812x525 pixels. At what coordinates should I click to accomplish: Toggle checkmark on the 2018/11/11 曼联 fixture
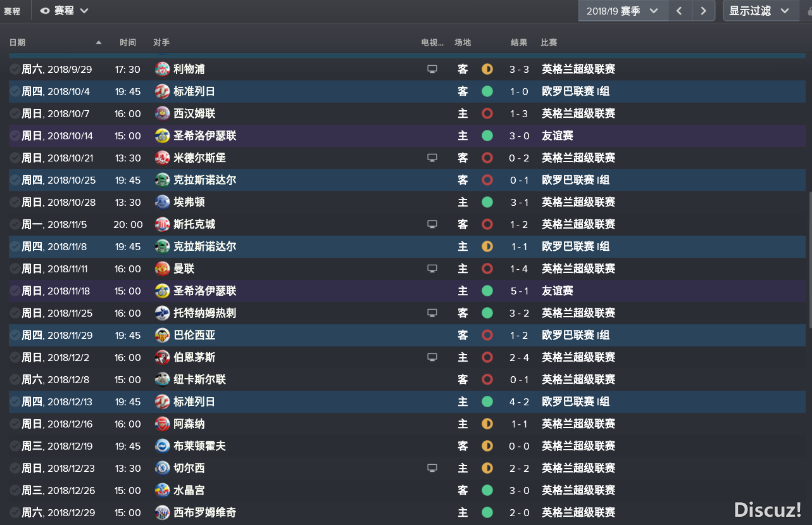[x=15, y=269]
